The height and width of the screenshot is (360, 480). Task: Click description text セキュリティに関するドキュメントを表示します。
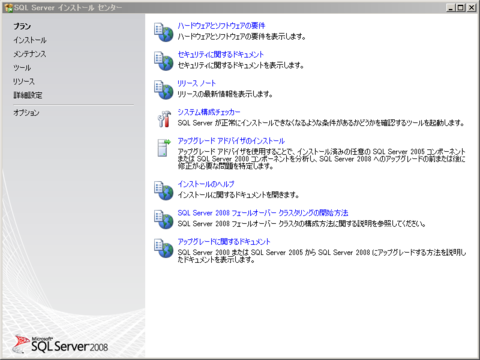(x=241, y=65)
